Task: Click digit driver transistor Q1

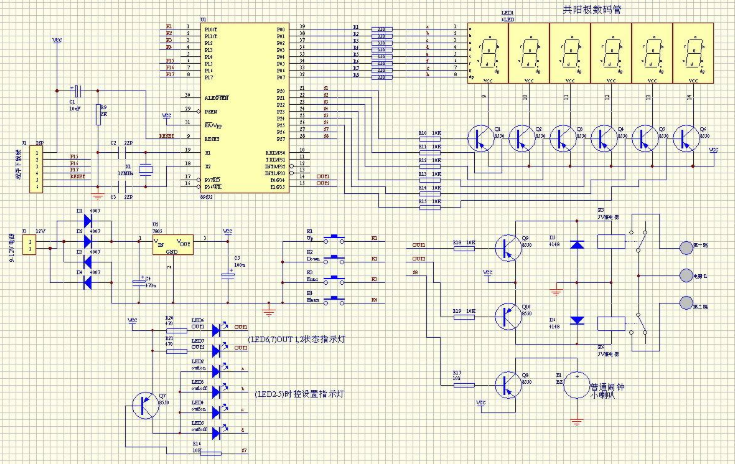Action: [x=481, y=139]
